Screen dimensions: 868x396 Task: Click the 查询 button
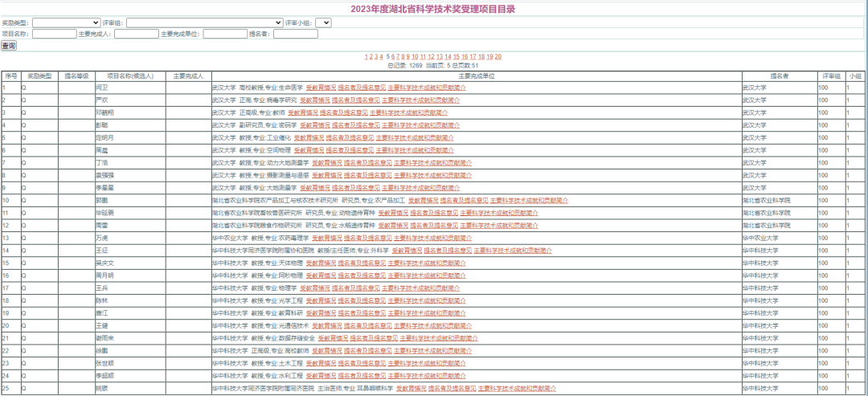click(x=8, y=45)
